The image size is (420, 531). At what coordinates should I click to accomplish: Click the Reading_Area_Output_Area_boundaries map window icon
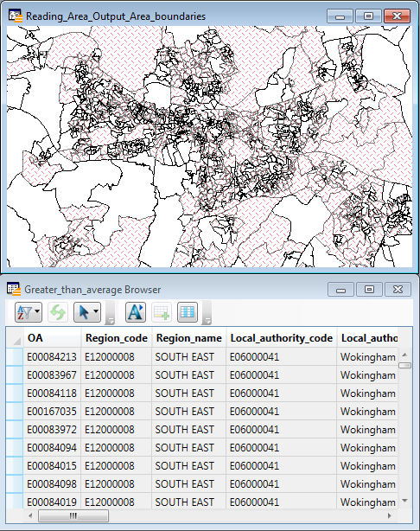click(x=16, y=16)
